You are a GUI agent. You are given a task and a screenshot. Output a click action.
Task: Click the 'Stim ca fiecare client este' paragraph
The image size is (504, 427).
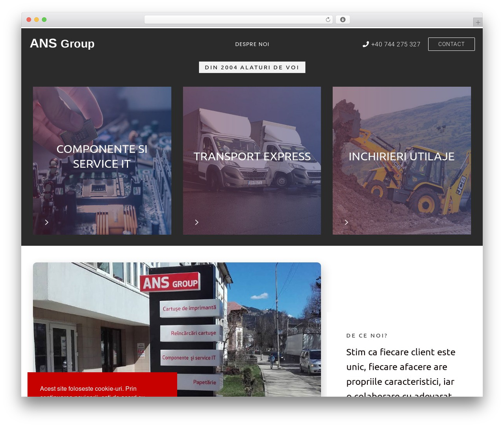tap(401, 372)
